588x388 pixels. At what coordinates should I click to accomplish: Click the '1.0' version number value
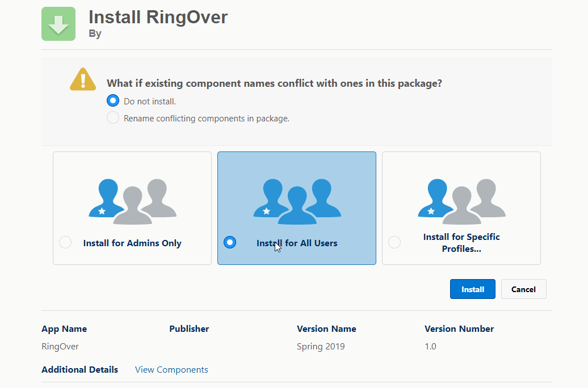coord(430,347)
